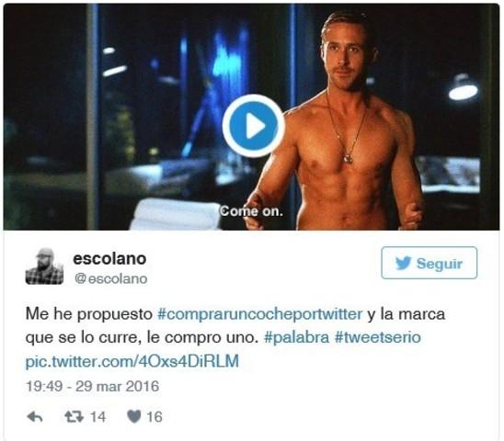The height and width of the screenshot is (441, 504).
Task: View the 14 retweets count
Action: tap(97, 417)
